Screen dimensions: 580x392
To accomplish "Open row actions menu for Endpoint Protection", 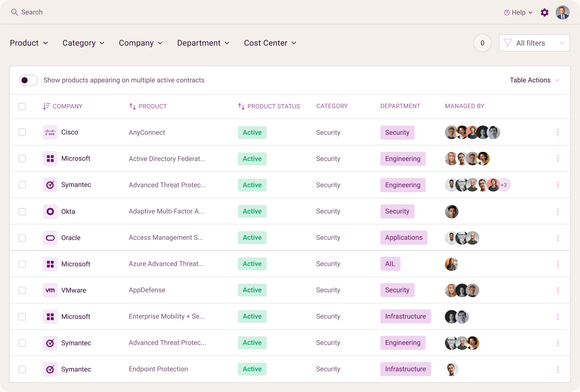I will click(558, 369).
